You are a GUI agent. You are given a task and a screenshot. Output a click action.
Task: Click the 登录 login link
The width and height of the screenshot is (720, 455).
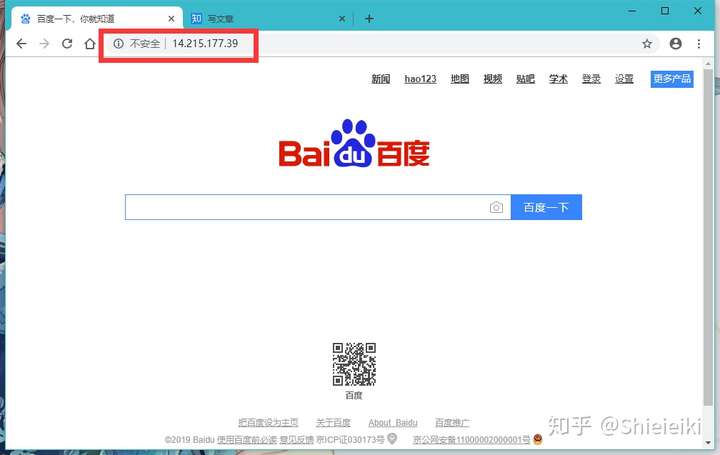coord(591,79)
